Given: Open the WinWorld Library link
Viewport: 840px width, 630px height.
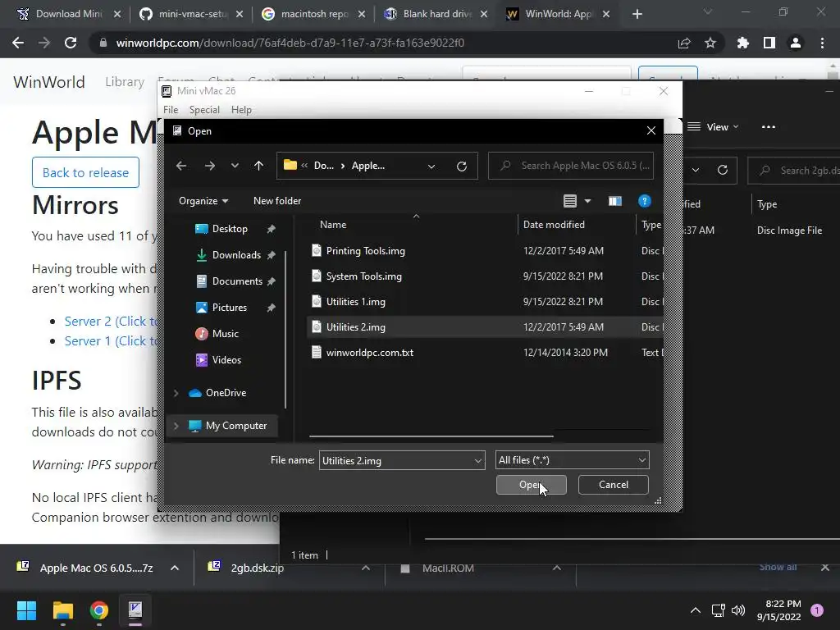Looking at the screenshot, I should (125, 81).
